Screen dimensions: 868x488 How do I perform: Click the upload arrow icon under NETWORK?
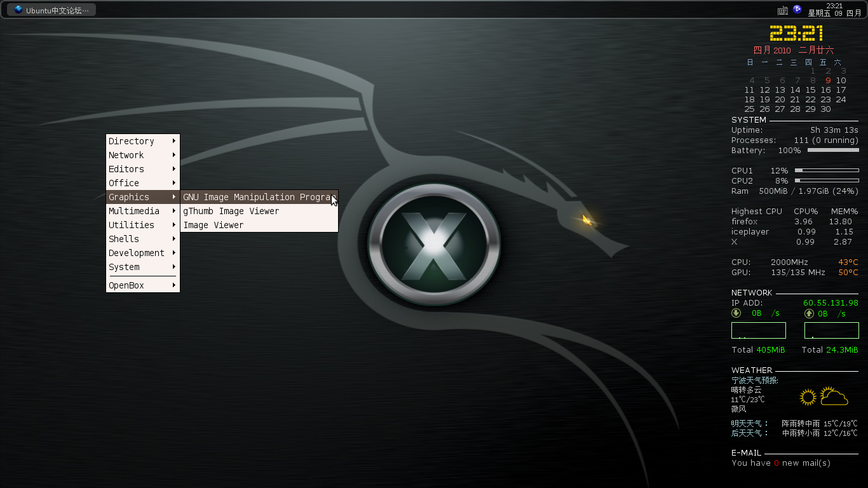[x=809, y=313]
